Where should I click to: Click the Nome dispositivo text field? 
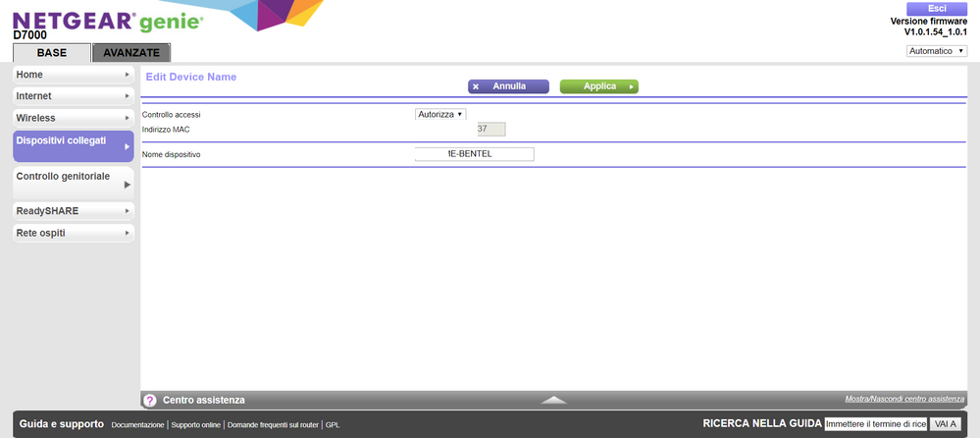coord(475,154)
